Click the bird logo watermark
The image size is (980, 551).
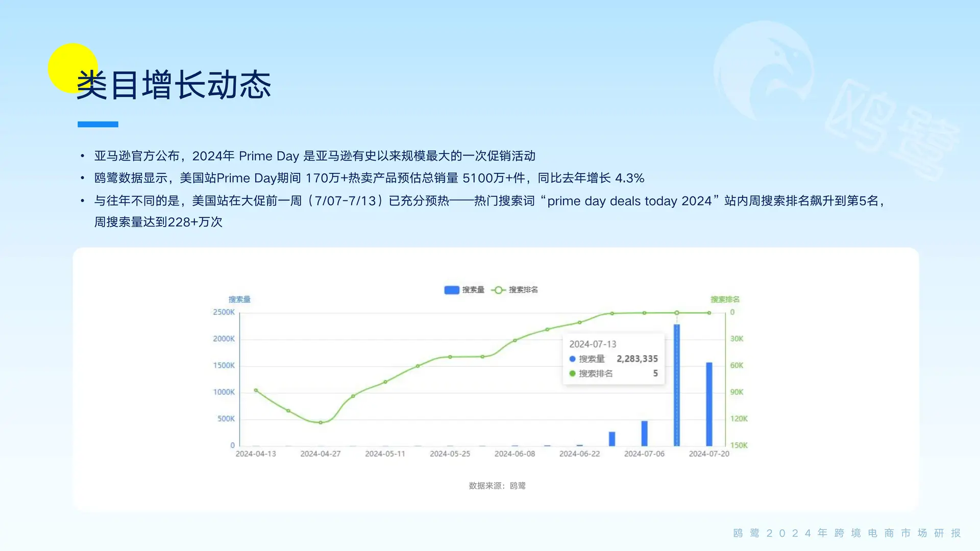(x=764, y=70)
